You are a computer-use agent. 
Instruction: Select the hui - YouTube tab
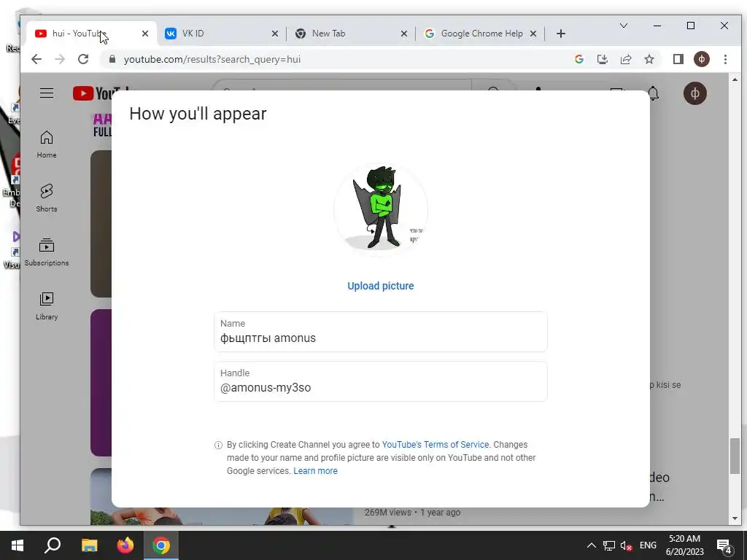click(x=86, y=34)
